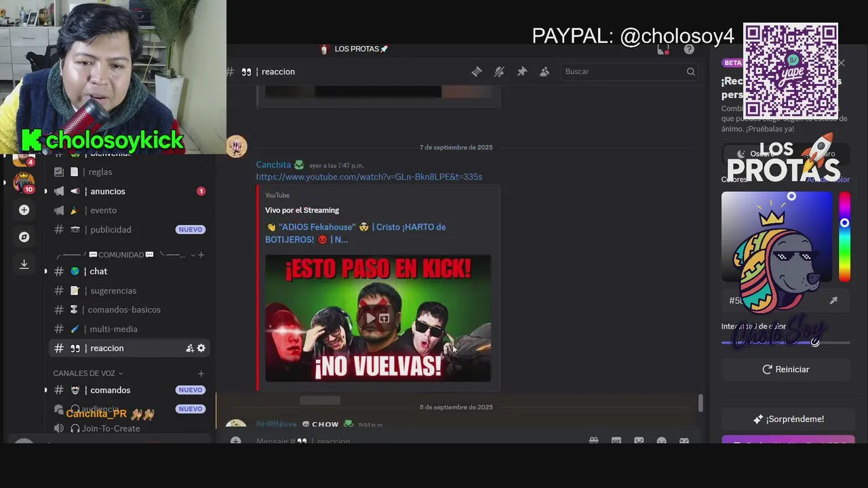Select the reaccion channel

(129, 348)
